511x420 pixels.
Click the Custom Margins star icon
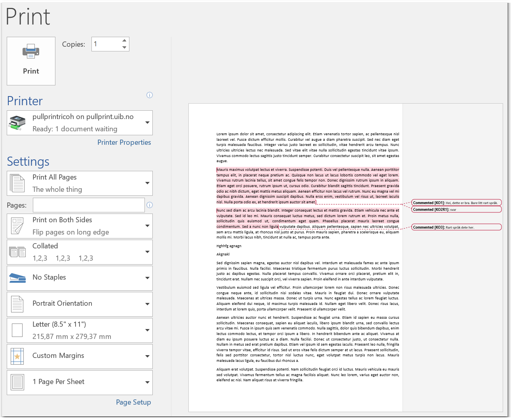(17, 356)
